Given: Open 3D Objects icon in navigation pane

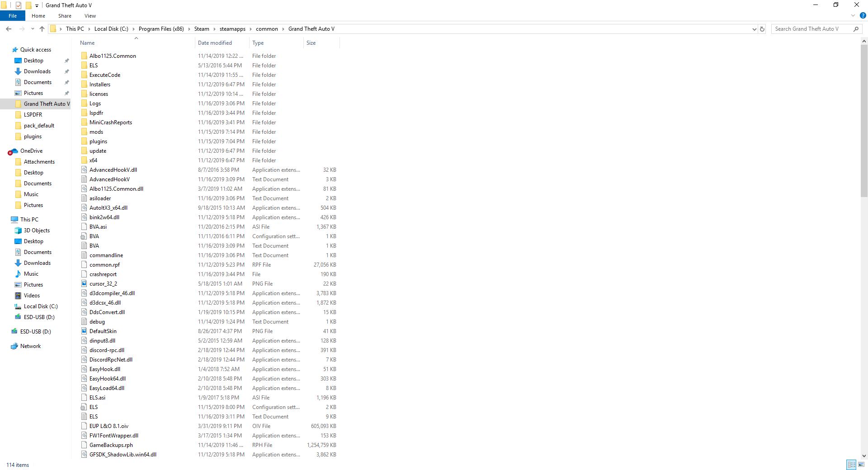Looking at the screenshot, I should pos(18,230).
